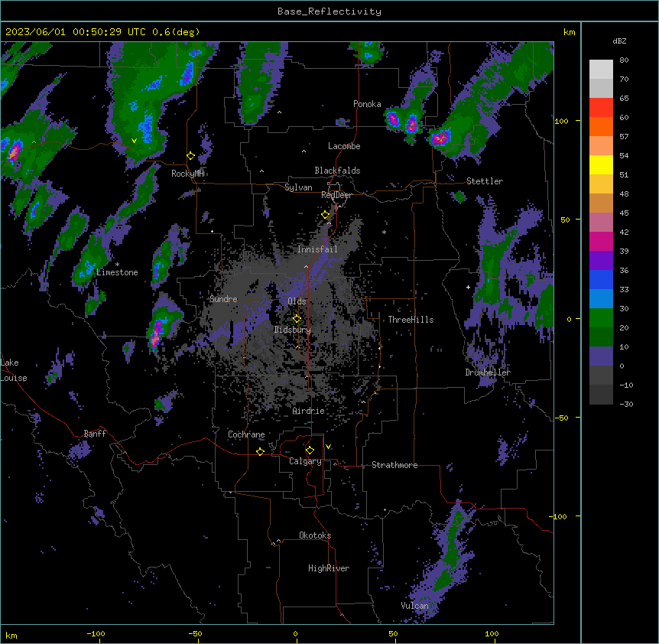659x644 pixels.
Task: Click yellow diamond marker above Didsbury label
Action: pos(297,319)
